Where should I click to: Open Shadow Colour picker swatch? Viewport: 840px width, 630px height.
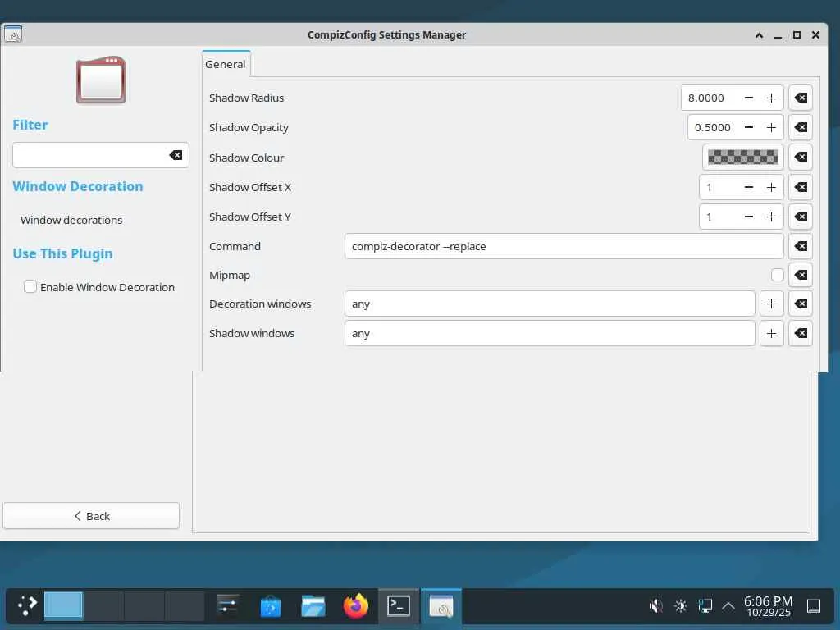click(x=743, y=157)
